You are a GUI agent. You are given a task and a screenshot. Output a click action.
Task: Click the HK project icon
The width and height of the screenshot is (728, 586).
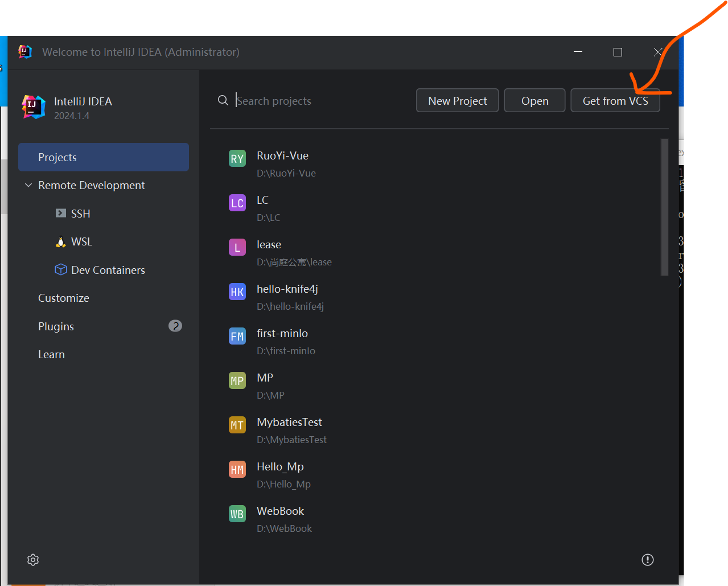(237, 292)
